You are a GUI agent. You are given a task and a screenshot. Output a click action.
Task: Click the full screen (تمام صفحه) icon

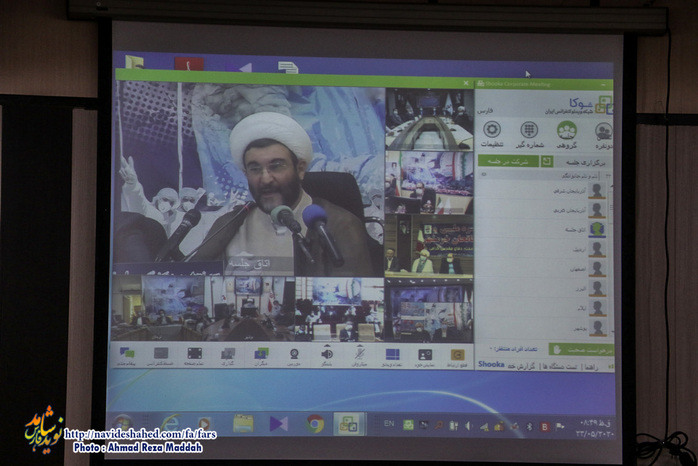point(194,354)
